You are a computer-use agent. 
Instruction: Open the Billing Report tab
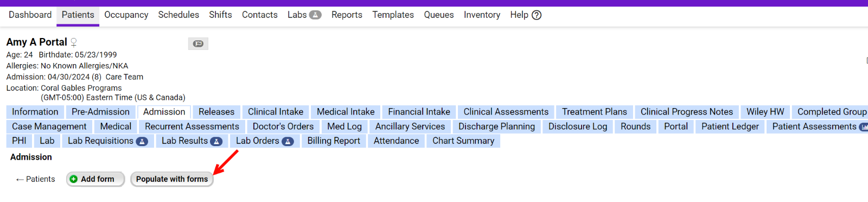pyautogui.click(x=334, y=141)
